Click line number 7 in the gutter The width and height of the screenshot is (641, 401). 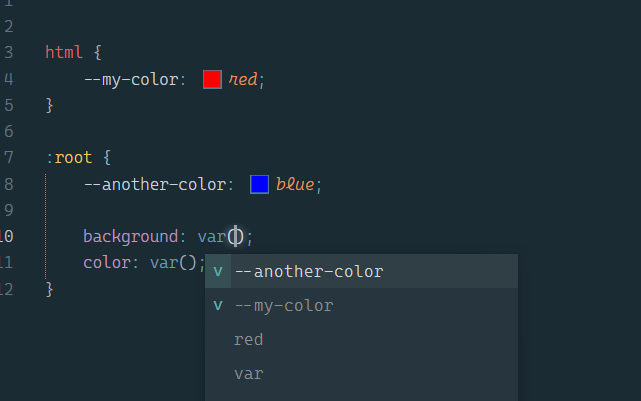(8, 158)
